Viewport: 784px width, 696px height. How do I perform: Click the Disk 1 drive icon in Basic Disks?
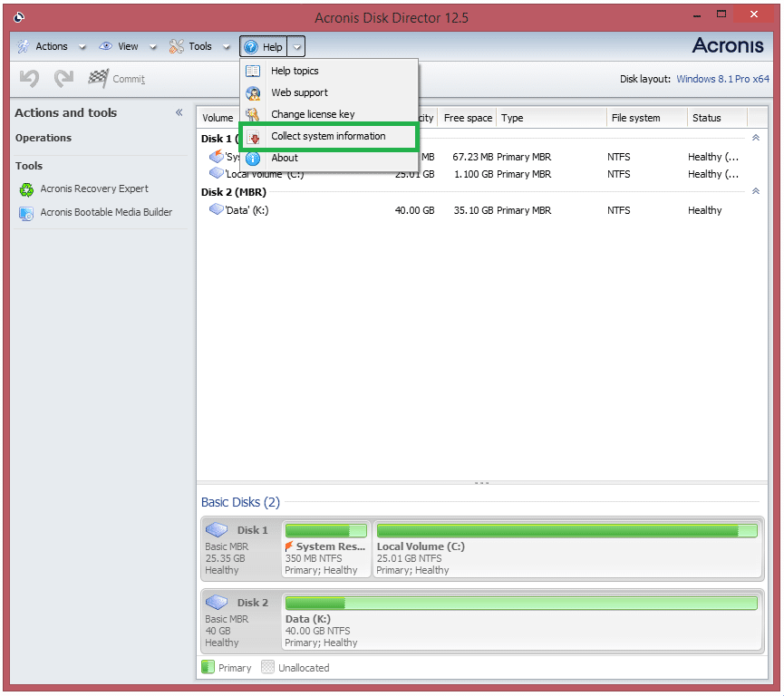click(217, 529)
